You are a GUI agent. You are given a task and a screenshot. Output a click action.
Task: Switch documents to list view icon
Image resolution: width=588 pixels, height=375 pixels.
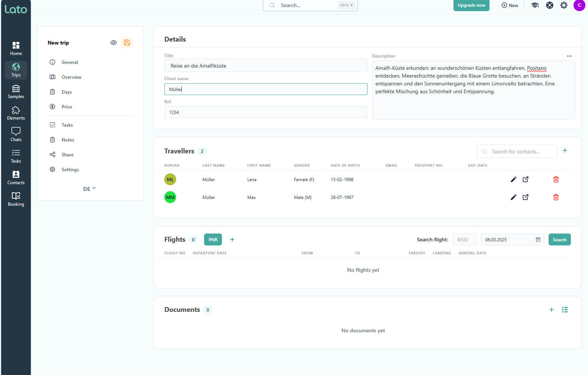(x=565, y=310)
